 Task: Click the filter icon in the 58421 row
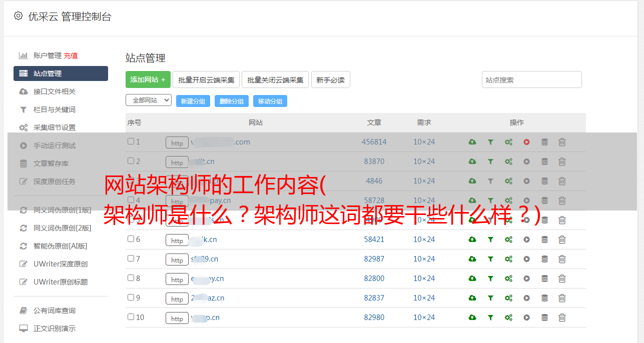pos(490,239)
